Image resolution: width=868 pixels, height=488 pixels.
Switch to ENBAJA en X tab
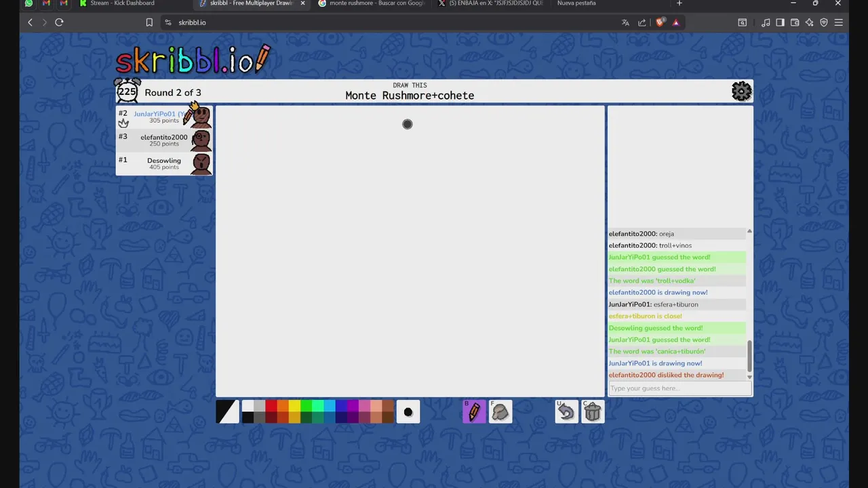pyautogui.click(x=491, y=3)
